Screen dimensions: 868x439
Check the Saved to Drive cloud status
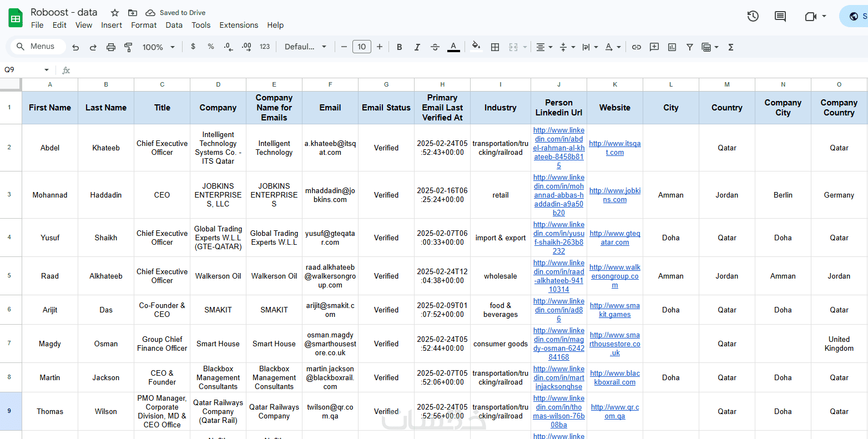175,13
